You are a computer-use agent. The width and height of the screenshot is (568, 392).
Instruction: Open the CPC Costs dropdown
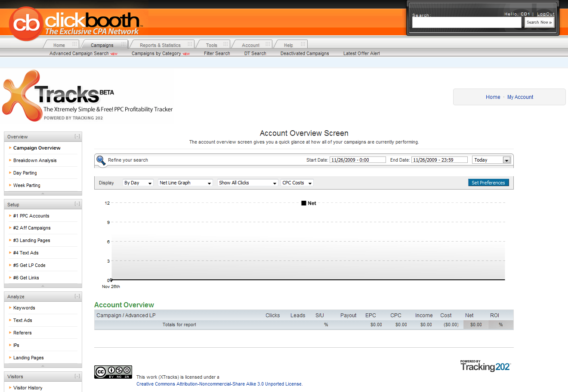point(297,183)
